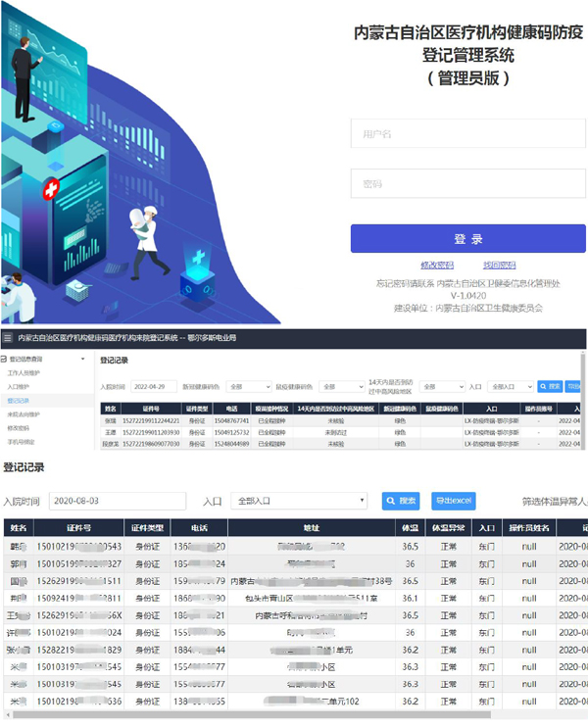Click the 找回密码 recover password link
This screenshot has height=728, width=588.
point(499,266)
